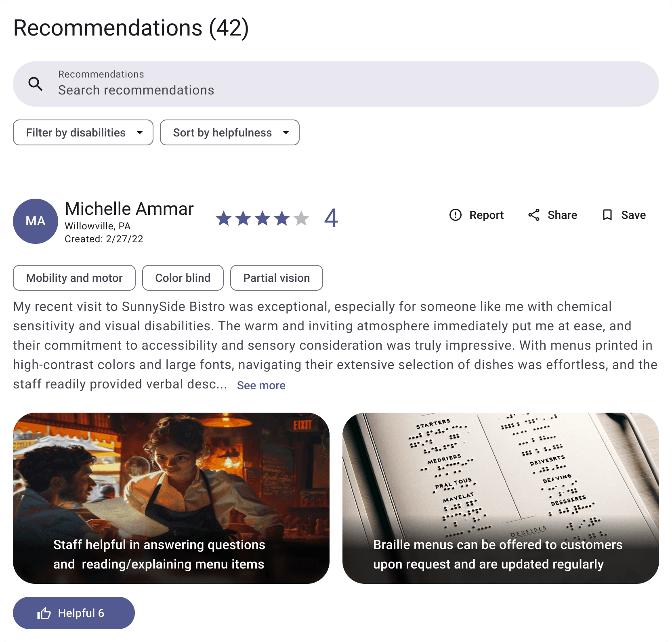
Task: Open the Filter by disabilities dropdown
Action: (x=83, y=132)
